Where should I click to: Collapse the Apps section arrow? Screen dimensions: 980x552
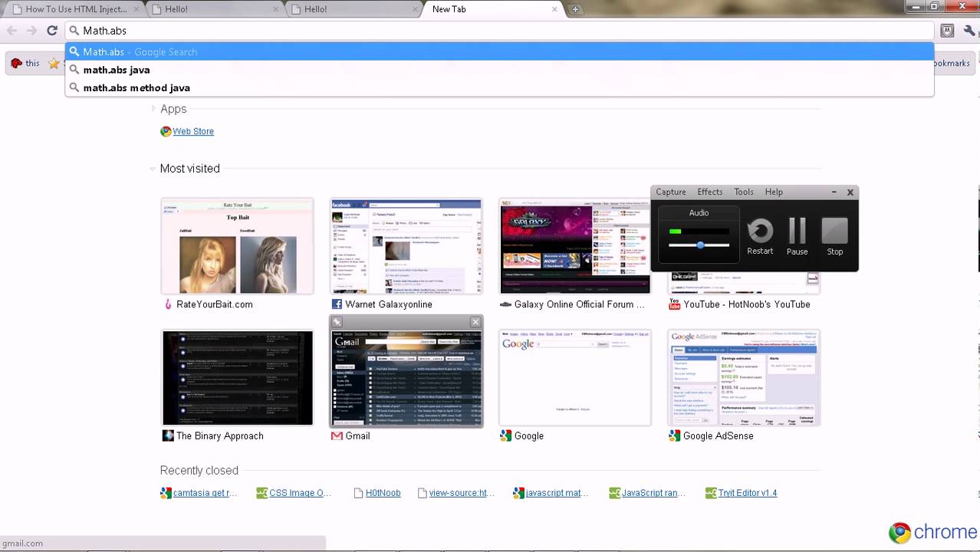point(153,109)
